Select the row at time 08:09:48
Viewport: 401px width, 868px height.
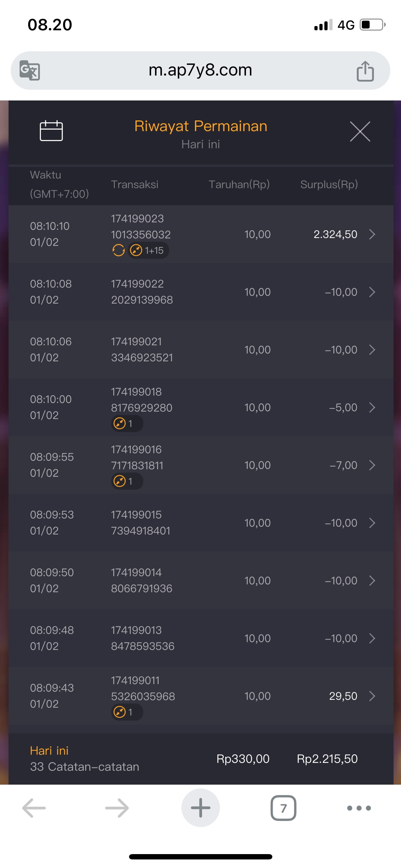coord(200,638)
